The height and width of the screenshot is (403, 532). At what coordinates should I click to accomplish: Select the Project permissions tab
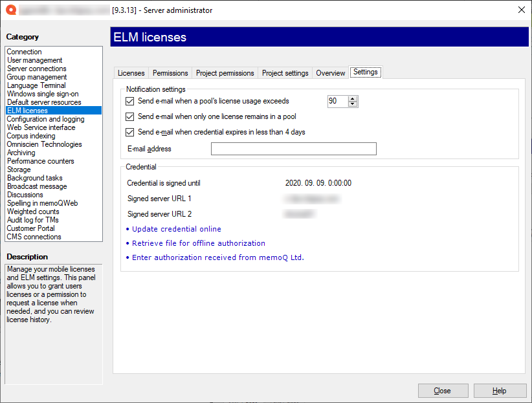[225, 72]
